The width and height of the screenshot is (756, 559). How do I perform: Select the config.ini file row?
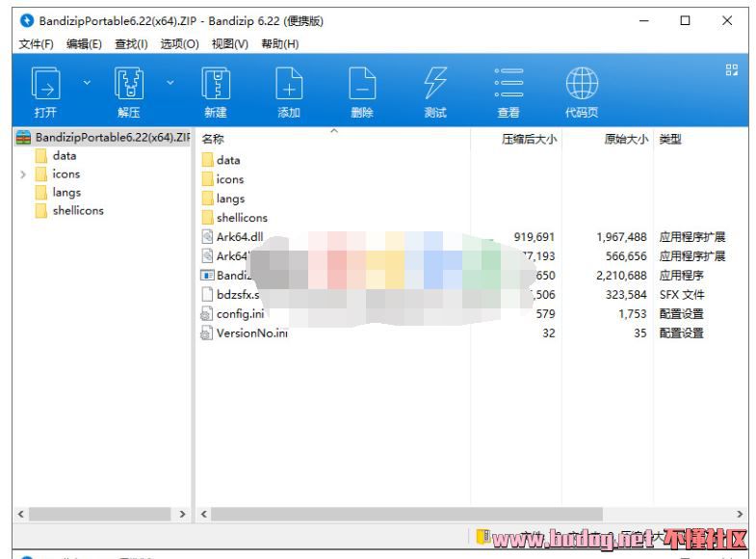coord(473,314)
